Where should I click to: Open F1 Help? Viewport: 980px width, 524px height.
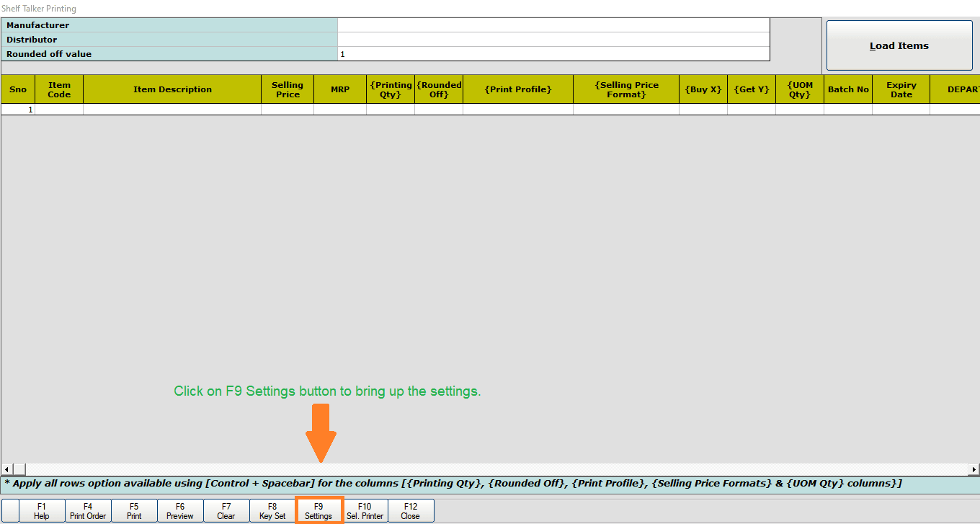tap(42, 511)
